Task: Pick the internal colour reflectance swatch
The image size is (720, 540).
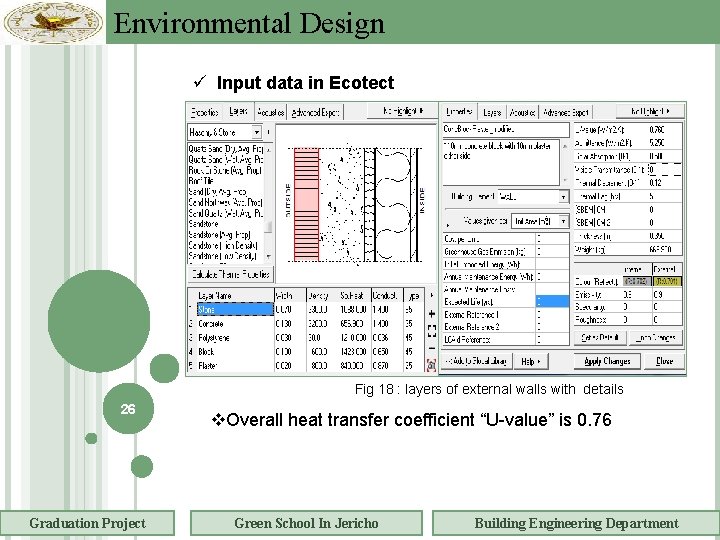Action: pyautogui.click(x=636, y=281)
